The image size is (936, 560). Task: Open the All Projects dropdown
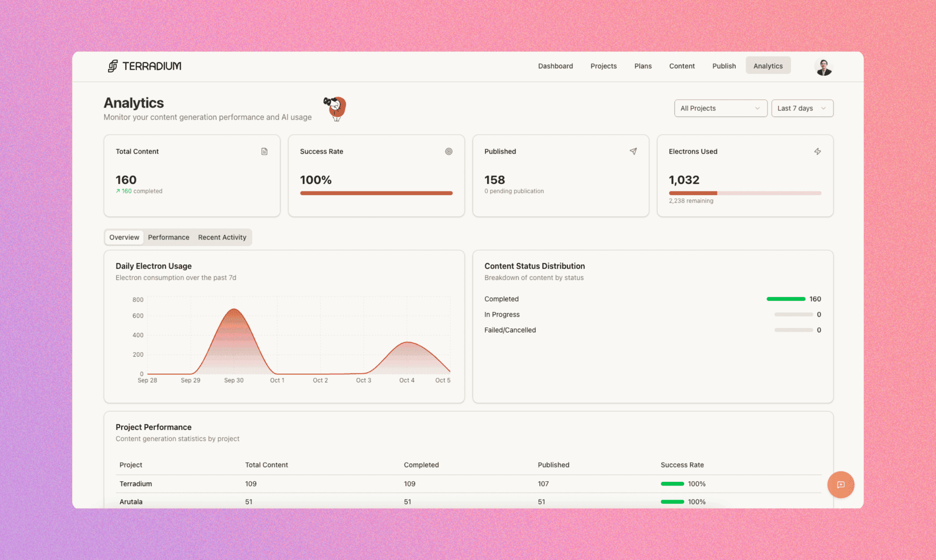[x=720, y=108]
